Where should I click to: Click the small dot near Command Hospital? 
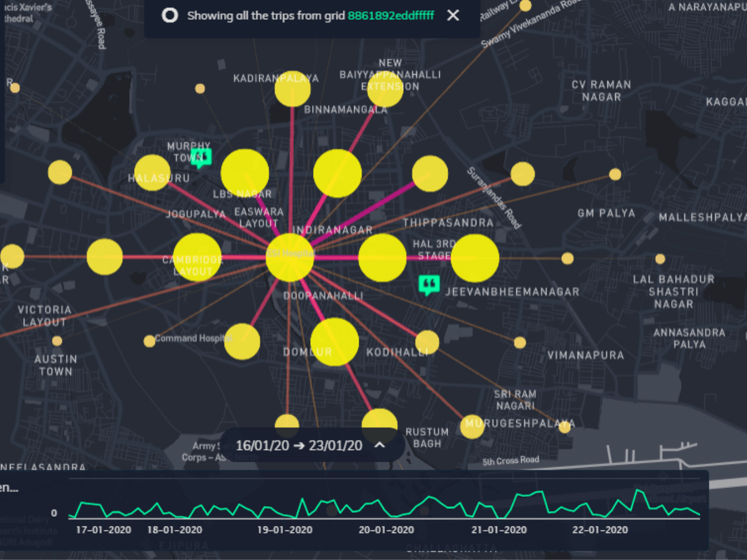coord(149,341)
